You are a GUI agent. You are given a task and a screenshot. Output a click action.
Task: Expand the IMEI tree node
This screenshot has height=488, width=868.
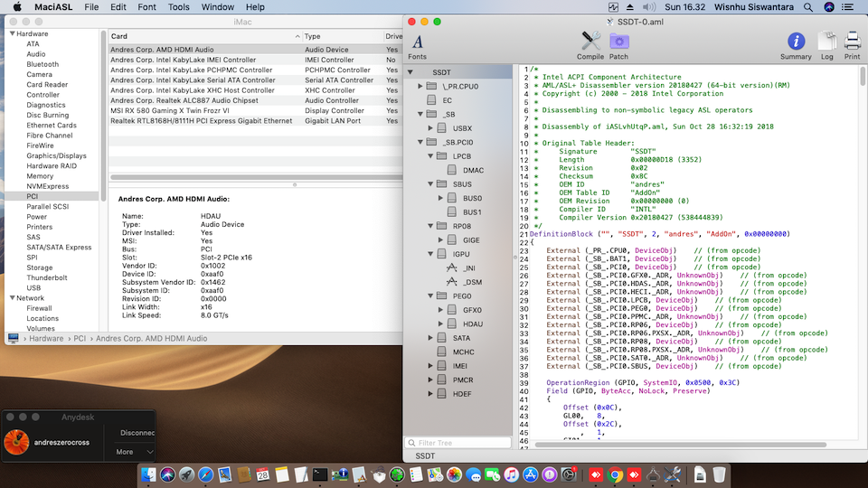(x=431, y=366)
